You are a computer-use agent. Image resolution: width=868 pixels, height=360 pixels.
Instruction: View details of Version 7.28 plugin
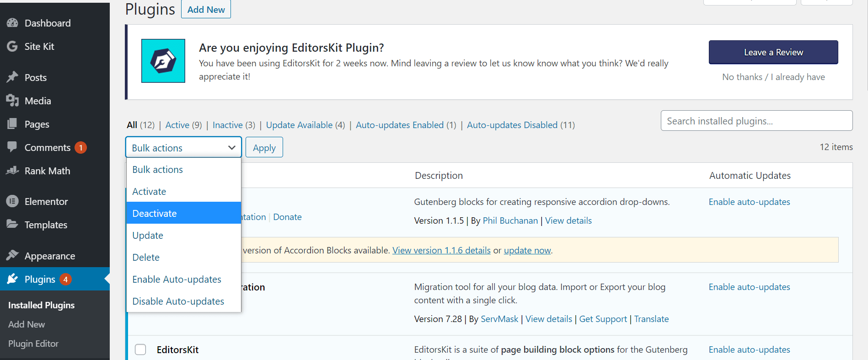pyautogui.click(x=549, y=319)
